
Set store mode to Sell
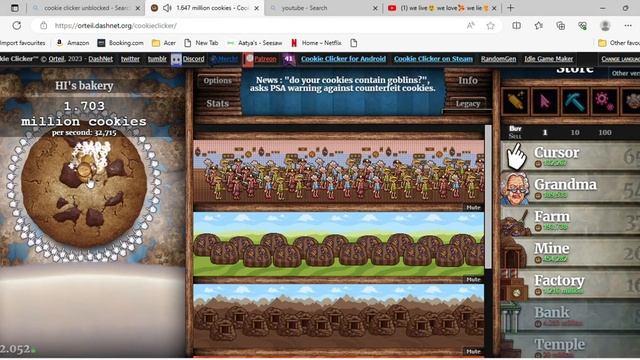(515, 136)
